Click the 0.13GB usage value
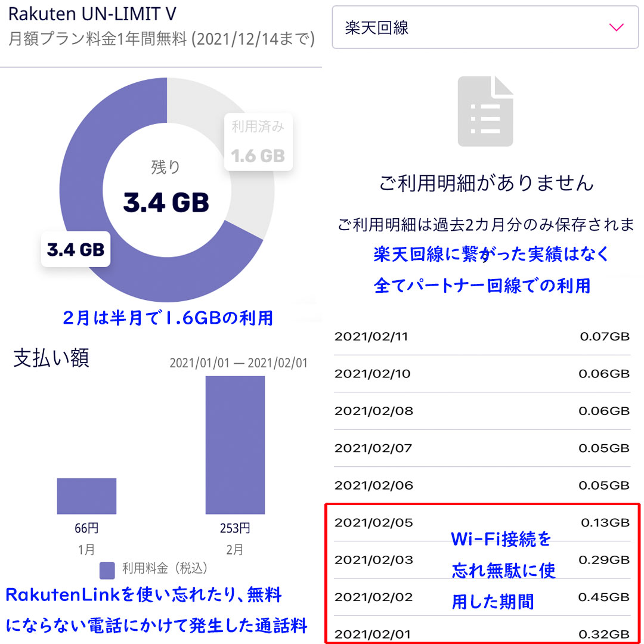The height and width of the screenshot is (644, 644). (x=605, y=523)
